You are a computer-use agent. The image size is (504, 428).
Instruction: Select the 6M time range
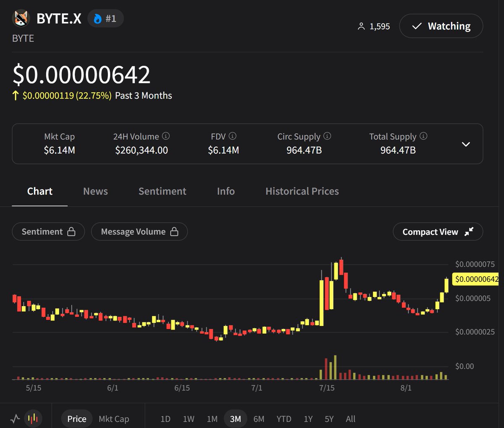[259, 419]
